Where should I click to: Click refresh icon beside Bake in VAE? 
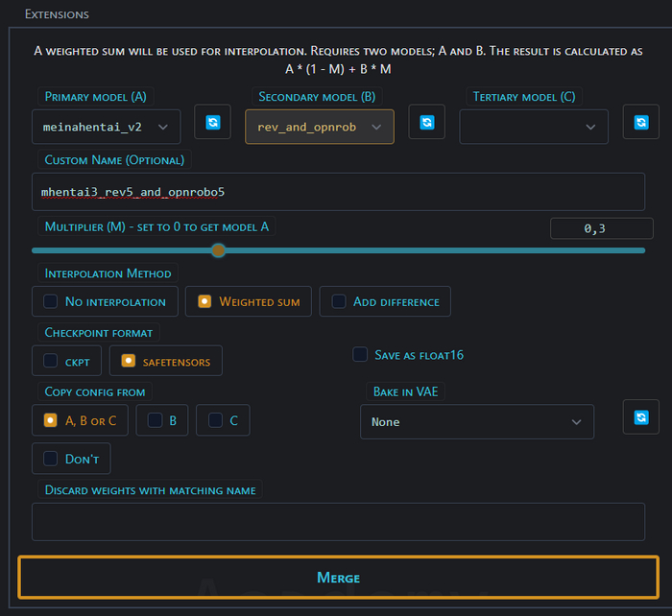(x=640, y=417)
